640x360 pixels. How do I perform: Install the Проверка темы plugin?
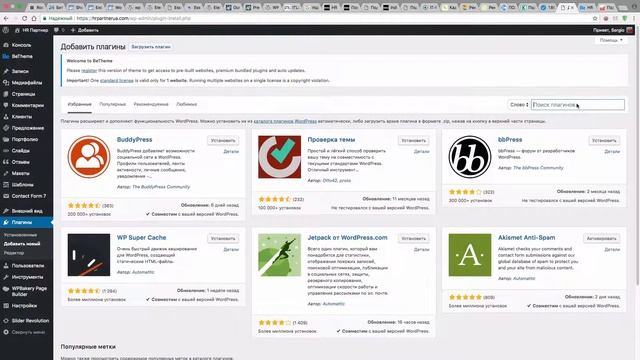(413, 140)
